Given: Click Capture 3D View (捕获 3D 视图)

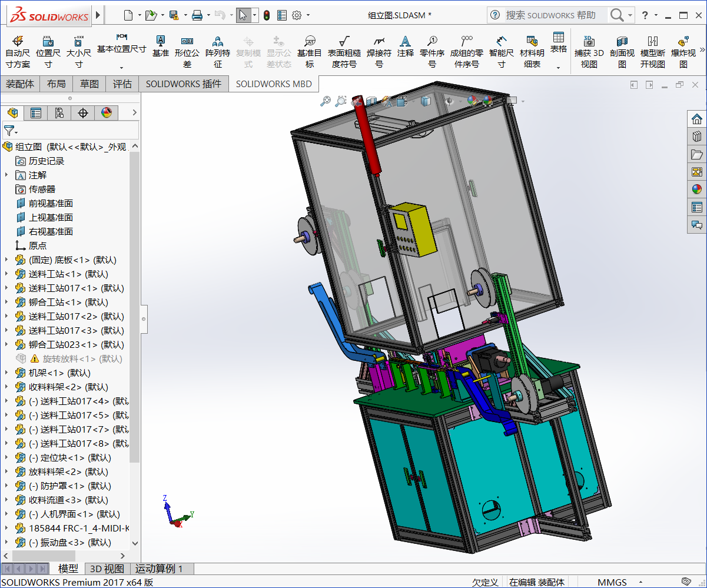Looking at the screenshot, I should coord(589,51).
